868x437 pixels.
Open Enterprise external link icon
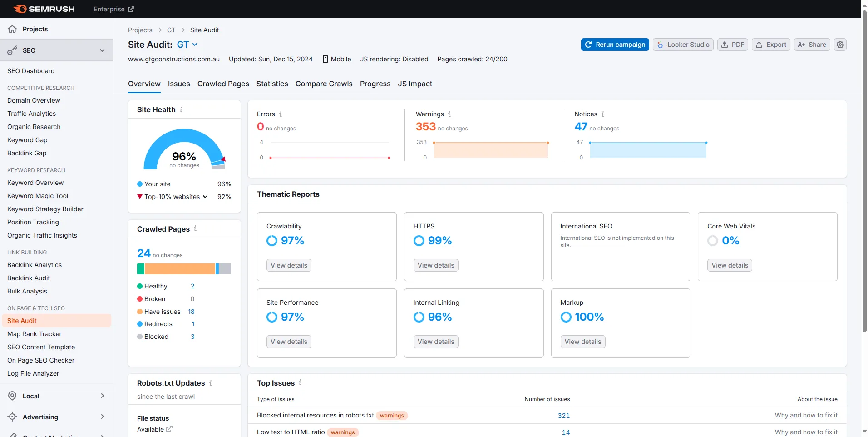pos(131,9)
